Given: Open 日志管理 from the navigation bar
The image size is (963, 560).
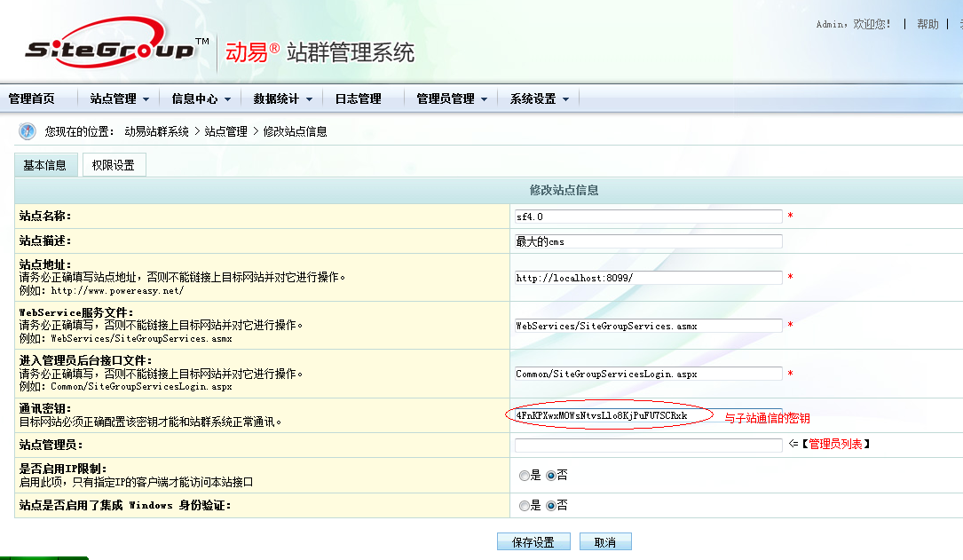Looking at the screenshot, I should (358, 99).
